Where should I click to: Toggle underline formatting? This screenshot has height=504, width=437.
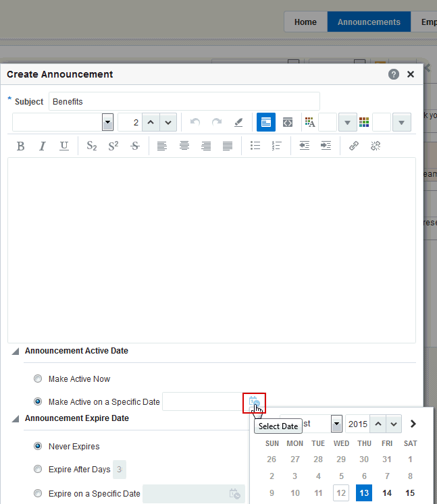[x=64, y=146]
